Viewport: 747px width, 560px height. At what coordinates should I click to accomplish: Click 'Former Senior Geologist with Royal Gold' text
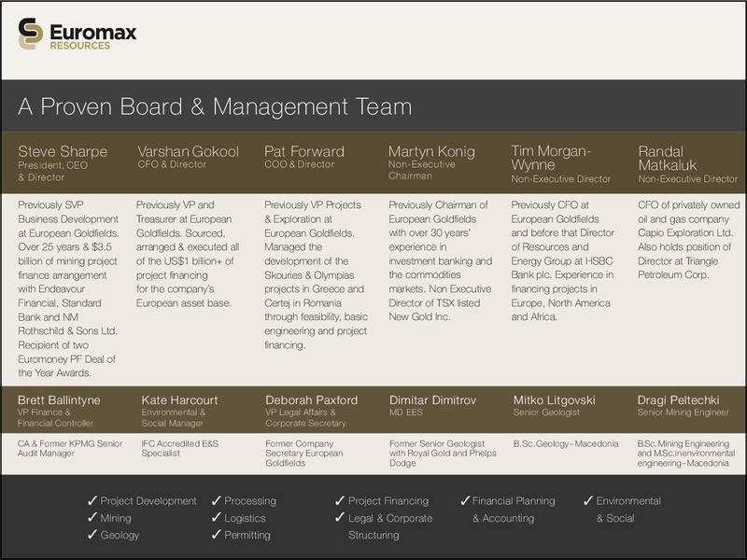443,454
